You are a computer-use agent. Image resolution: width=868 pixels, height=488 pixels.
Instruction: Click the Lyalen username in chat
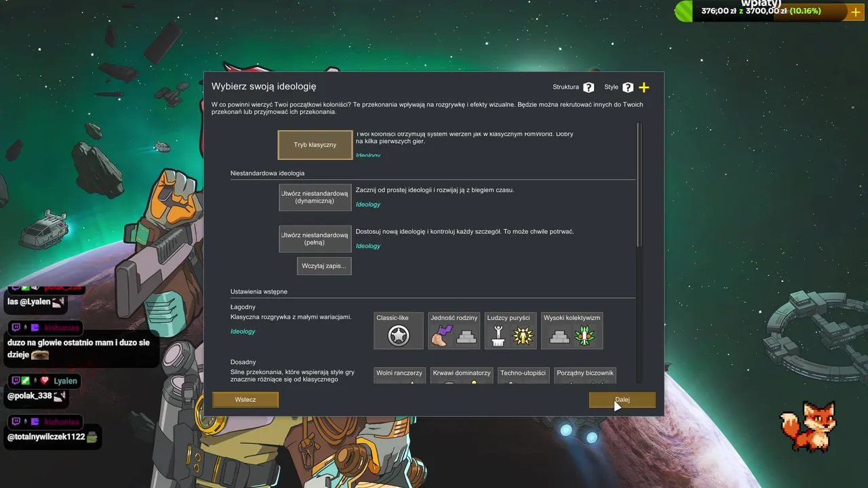[x=66, y=382]
